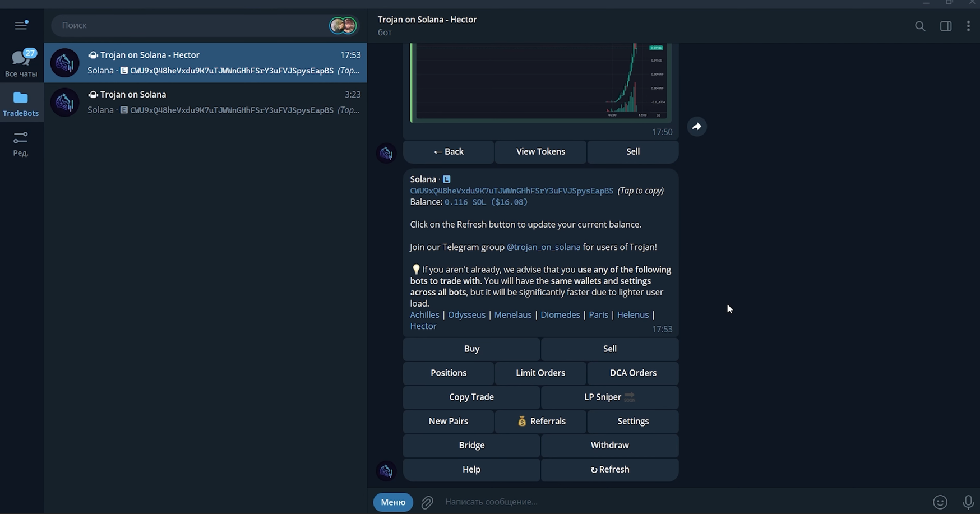Open Positions
The image size is (980, 514).
click(449, 373)
